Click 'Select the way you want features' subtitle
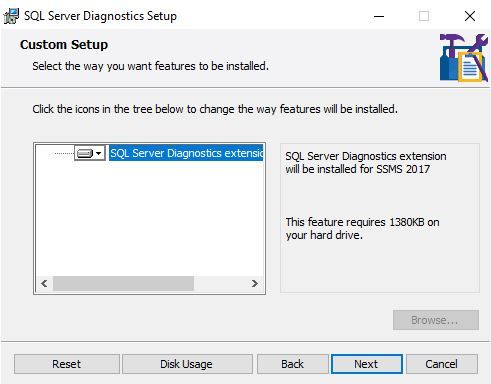491x384 pixels. click(150, 66)
